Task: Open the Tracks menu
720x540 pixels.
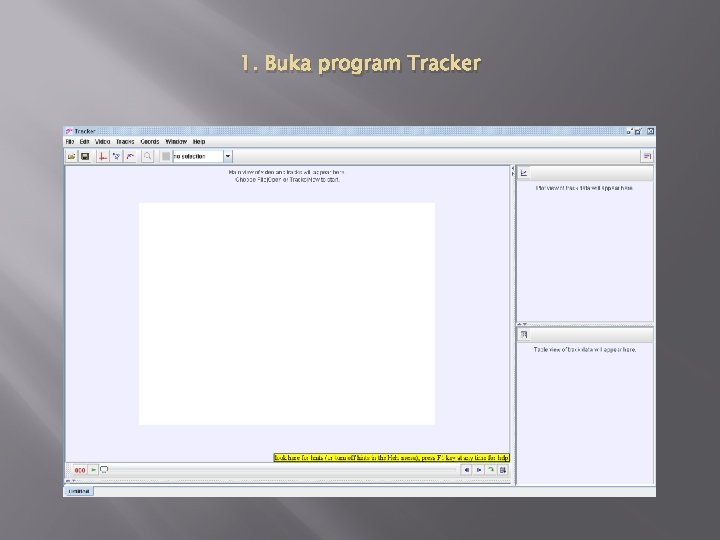Action: coord(125,142)
